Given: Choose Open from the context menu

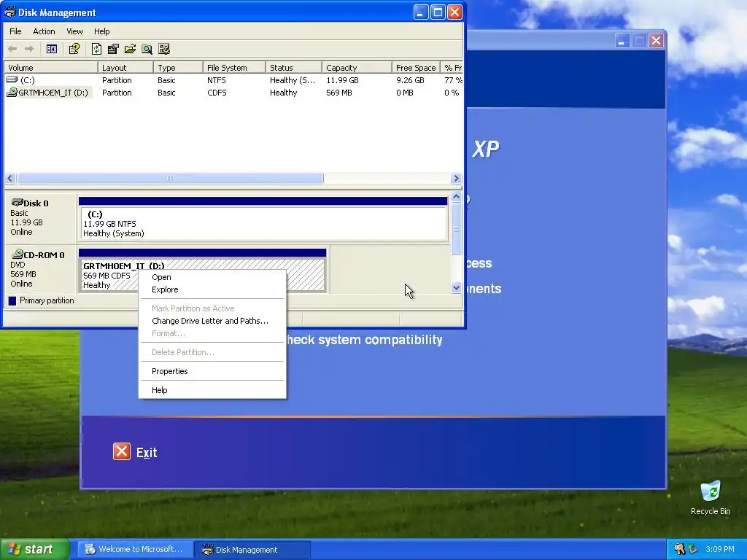Looking at the screenshot, I should coord(212,277).
